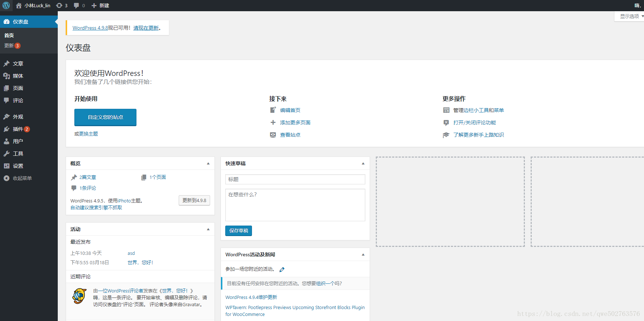This screenshot has height=321, width=644.
Task: Click the plus icon for 新建
Action: (94, 5)
